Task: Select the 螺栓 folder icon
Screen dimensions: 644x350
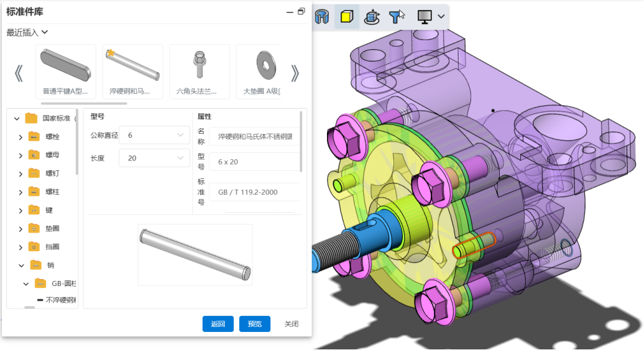Action: pyautogui.click(x=34, y=136)
